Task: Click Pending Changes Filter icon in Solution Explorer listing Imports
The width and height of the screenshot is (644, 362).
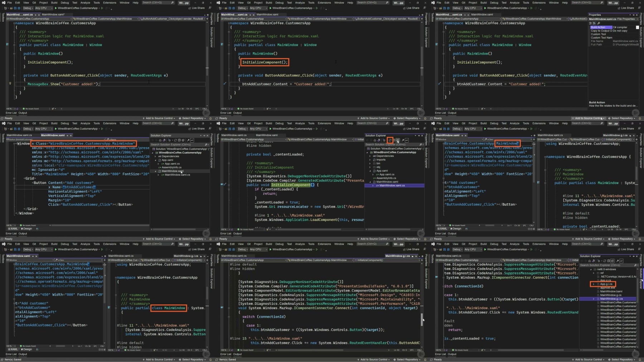Action: point(384,140)
